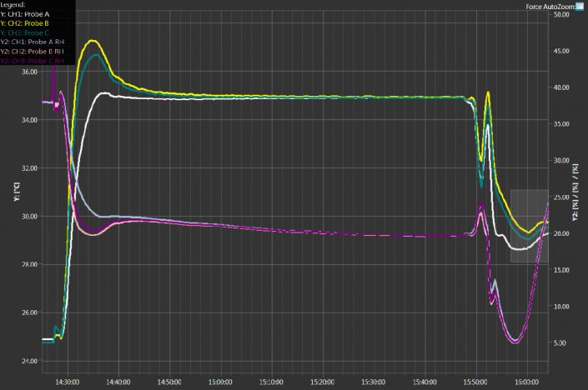The image size is (588, 390).
Task: Click the 15:00:00 time axis label
Action: click(220, 382)
